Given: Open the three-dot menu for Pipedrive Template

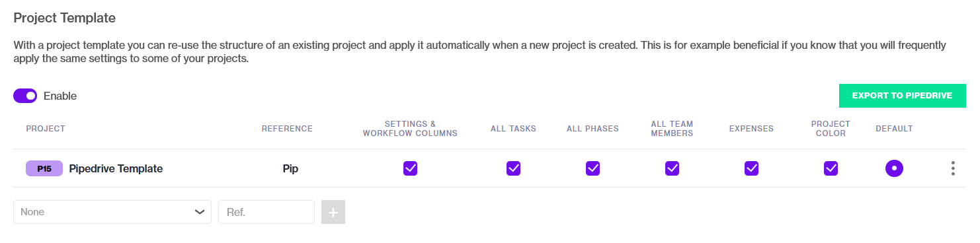Looking at the screenshot, I should 952,168.
